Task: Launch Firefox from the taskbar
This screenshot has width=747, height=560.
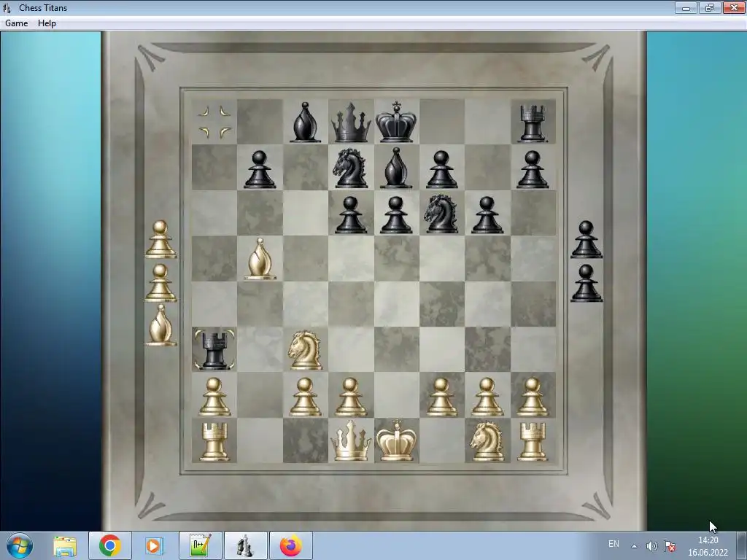Action: point(290,545)
